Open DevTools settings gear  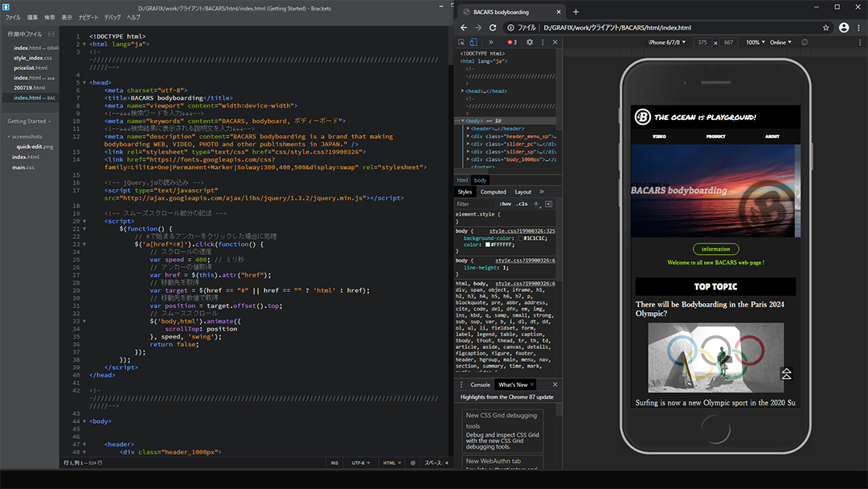[x=530, y=42]
